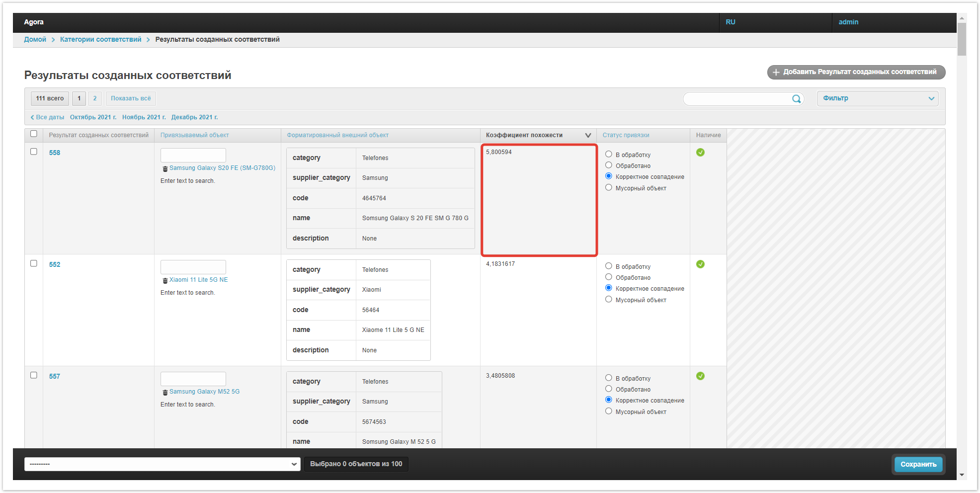Click the search magnifier icon

[x=796, y=99]
